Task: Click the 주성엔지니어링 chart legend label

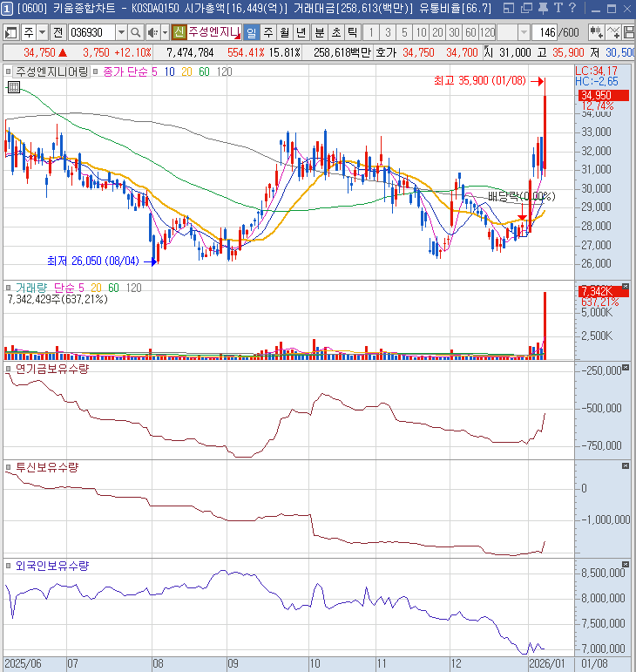Action: pyautogui.click(x=52, y=71)
